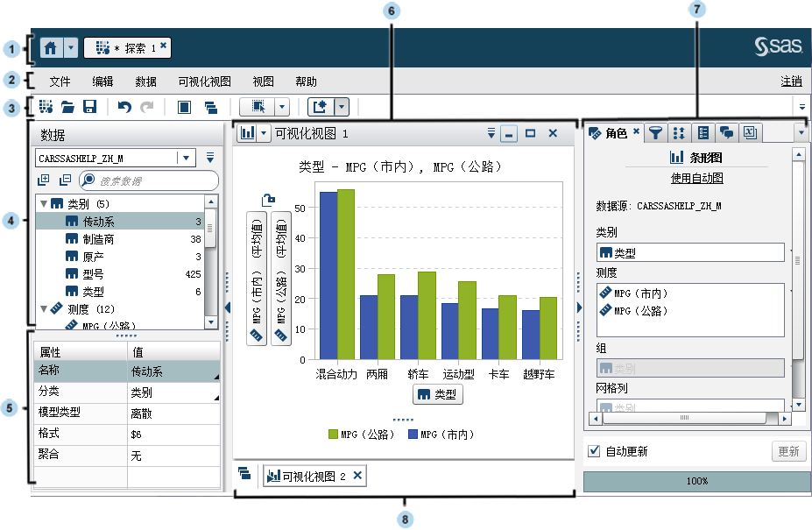Image resolution: width=812 pixels, height=530 pixels.
Task: Collapse the 类别 (5) tree node
Action: (43, 203)
